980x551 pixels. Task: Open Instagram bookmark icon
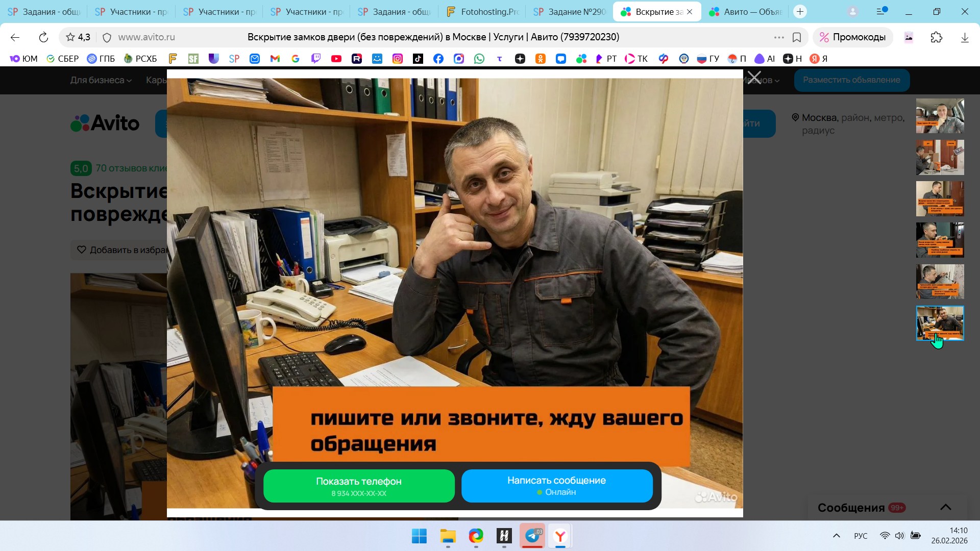click(x=397, y=59)
